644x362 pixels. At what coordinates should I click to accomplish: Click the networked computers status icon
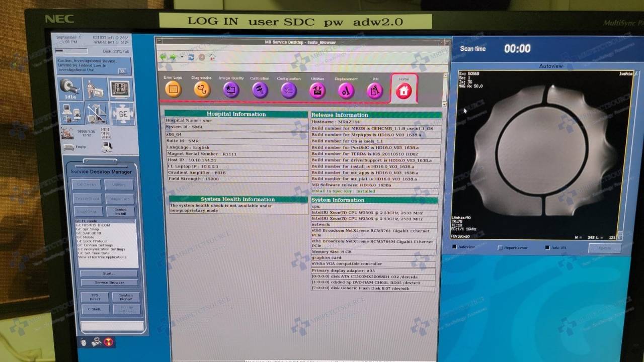click(106, 146)
